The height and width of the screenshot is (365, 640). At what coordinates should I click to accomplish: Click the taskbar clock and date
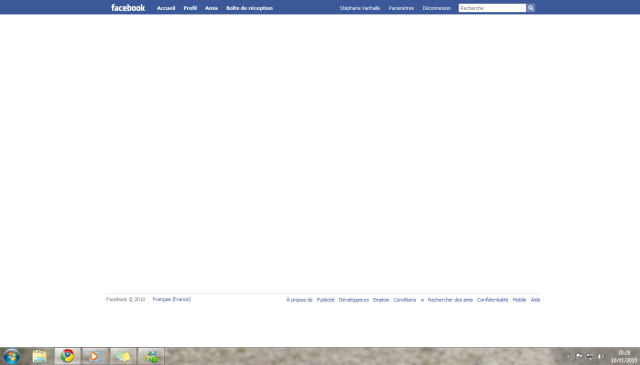coord(624,356)
